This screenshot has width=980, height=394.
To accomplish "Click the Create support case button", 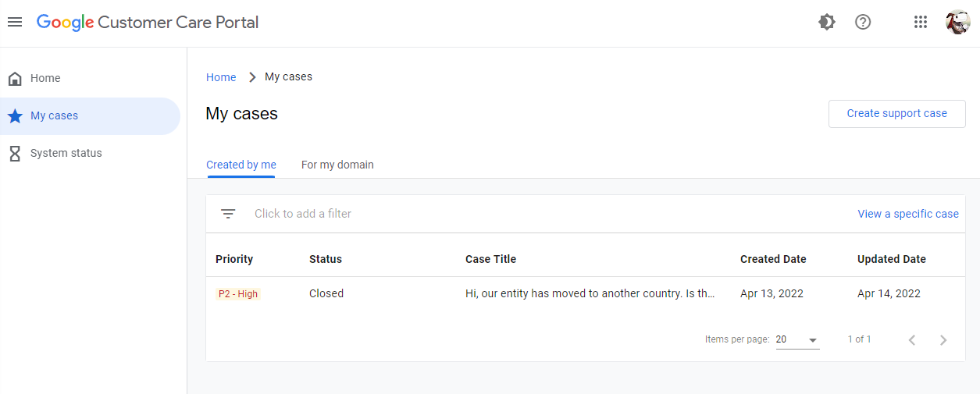I will [896, 114].
